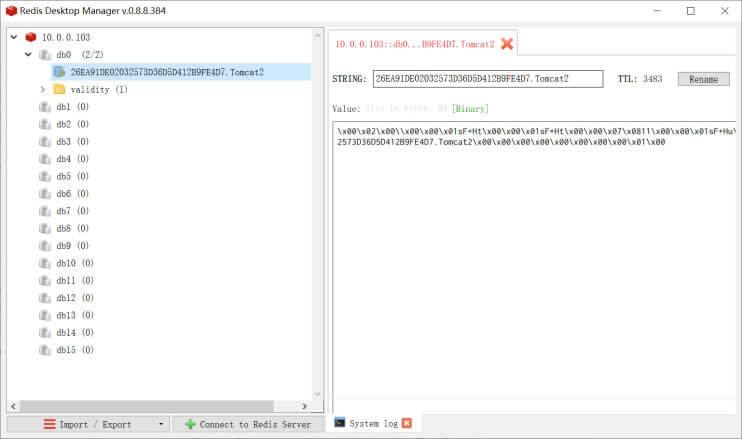This screenshot has height=439, width=742.
Task: Click Connect to Redis Server button
Action: coord(248,424)
